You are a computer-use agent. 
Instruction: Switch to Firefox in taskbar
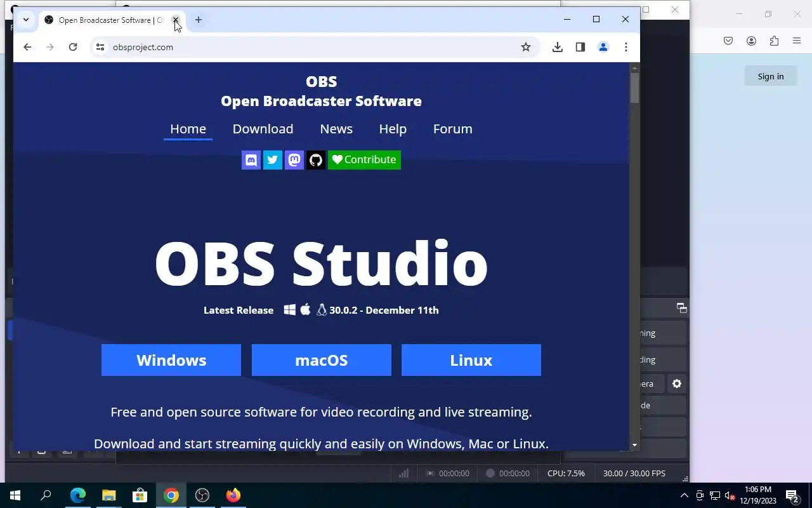233,495
